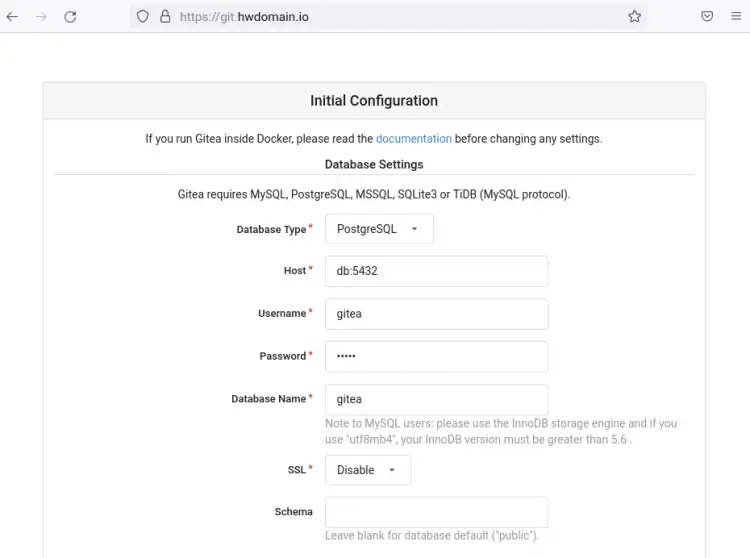Click the browser forward arrow
This screenshot has height=558, width=750.
point(41,17)
